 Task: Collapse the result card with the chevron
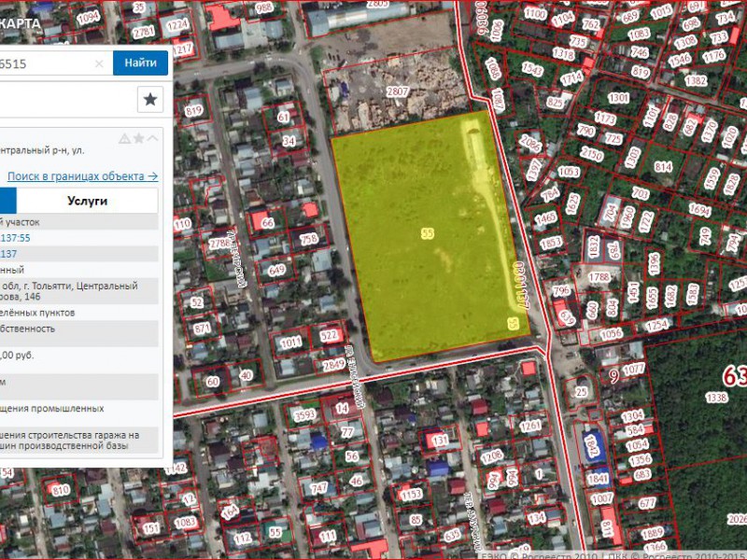pos(152,138)
